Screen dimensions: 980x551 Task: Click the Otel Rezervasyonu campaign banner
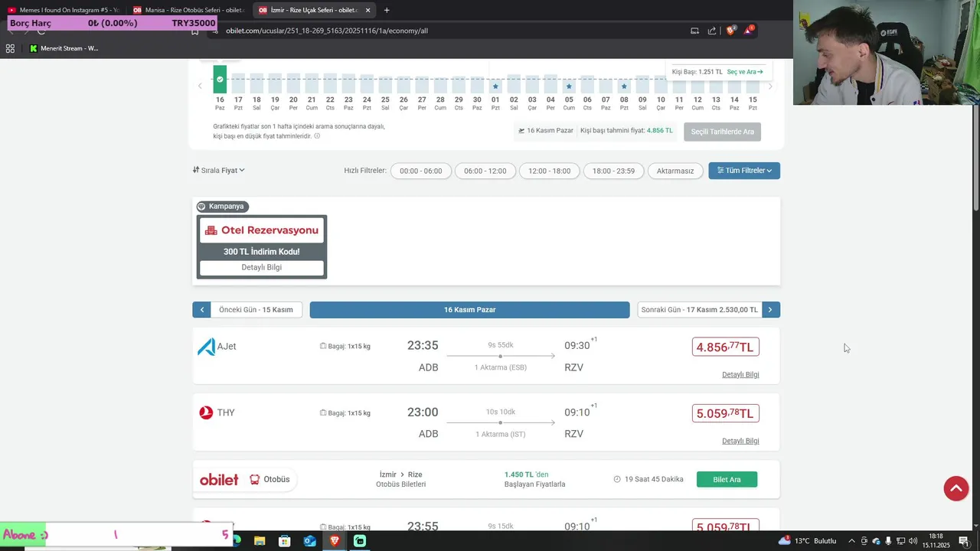tap(262, 230)
